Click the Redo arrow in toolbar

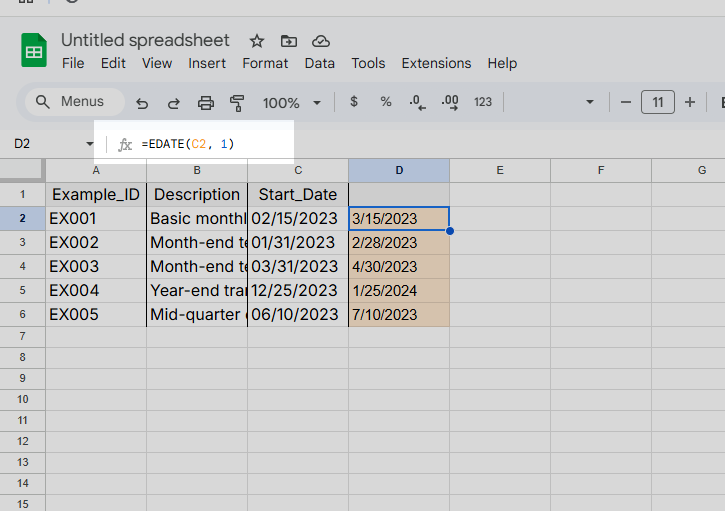(x=173, y=103)
